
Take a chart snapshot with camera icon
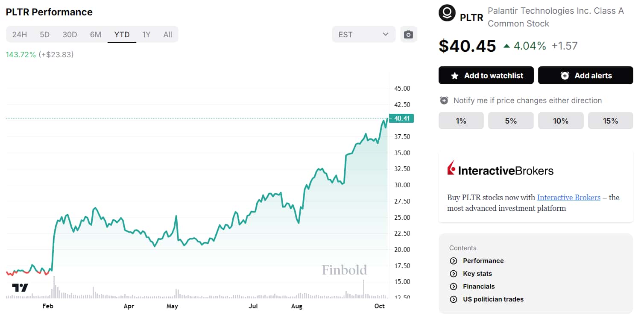coord(409,35)
